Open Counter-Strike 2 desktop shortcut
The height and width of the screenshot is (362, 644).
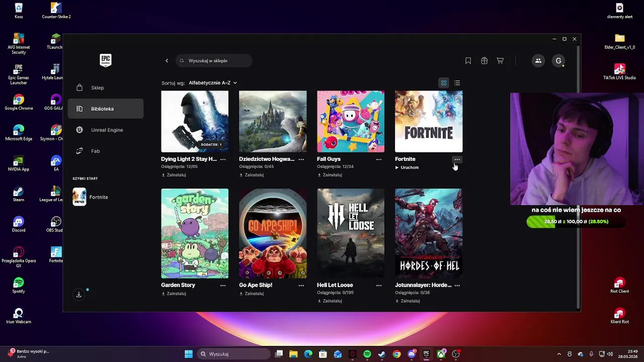click(x=56, y=11)
